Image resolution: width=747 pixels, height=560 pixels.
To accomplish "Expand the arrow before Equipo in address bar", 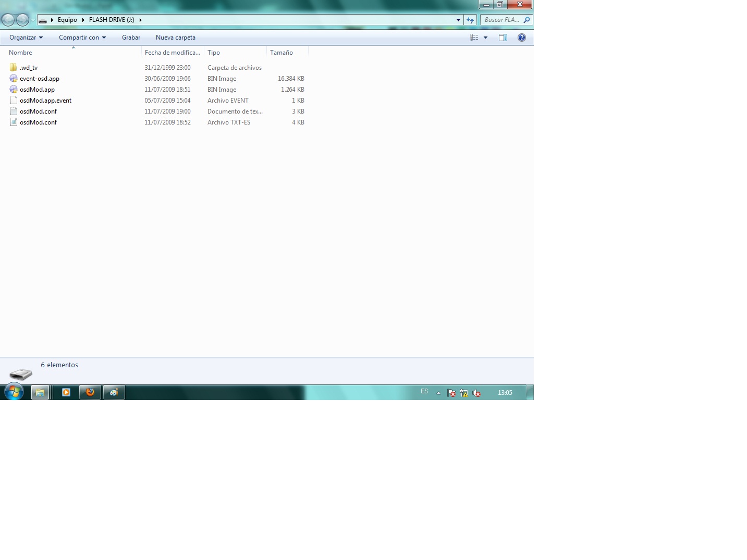I will pyautogui.click(x=52, y=20).
